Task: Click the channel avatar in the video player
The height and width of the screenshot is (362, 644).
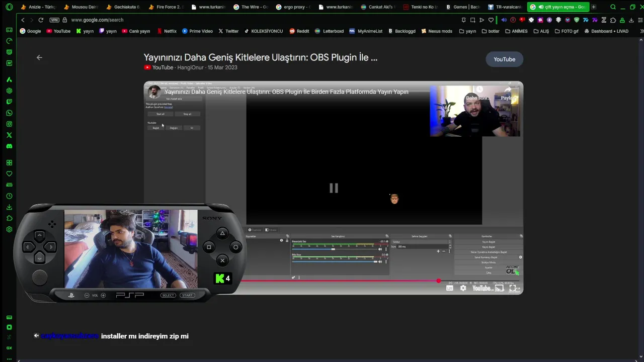Action: [154, 92]
